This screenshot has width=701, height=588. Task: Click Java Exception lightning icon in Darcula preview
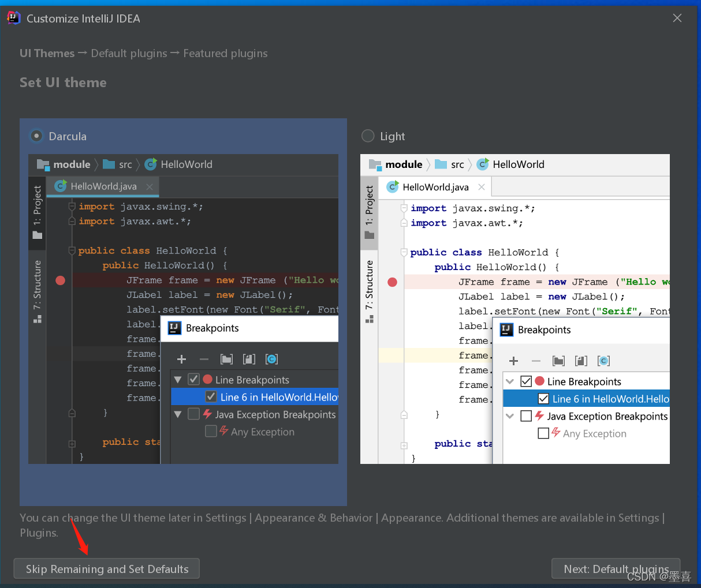tap(207, 414)
